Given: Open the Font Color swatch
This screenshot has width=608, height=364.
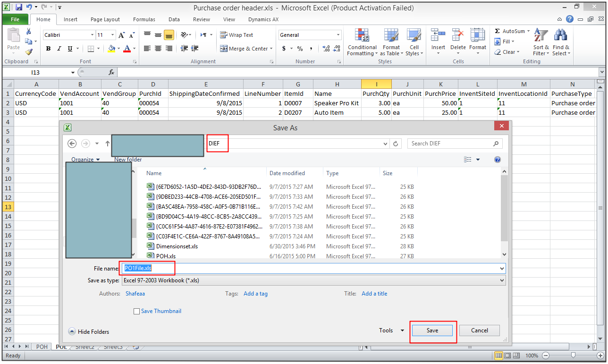Looking at the screenshot, I should [127, 49].
